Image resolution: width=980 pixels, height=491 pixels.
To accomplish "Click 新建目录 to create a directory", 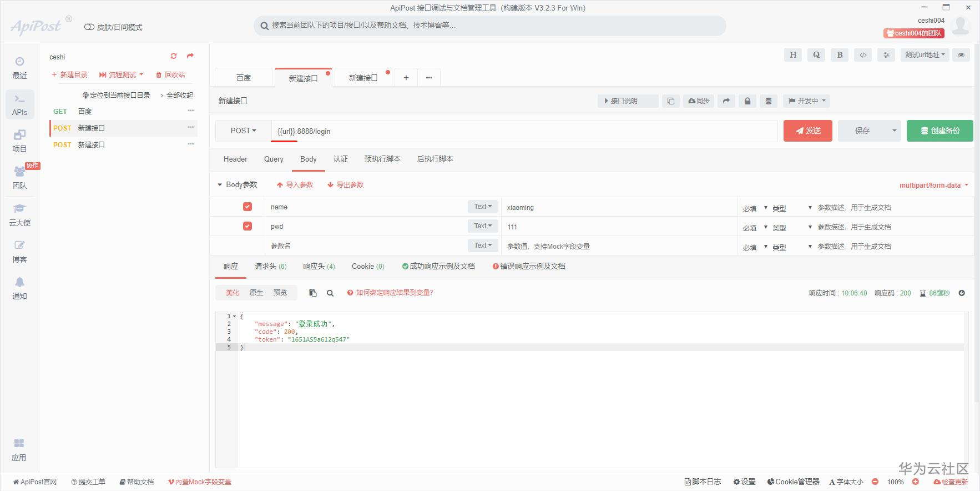I will pyautogui.click(x=69, y=74).
